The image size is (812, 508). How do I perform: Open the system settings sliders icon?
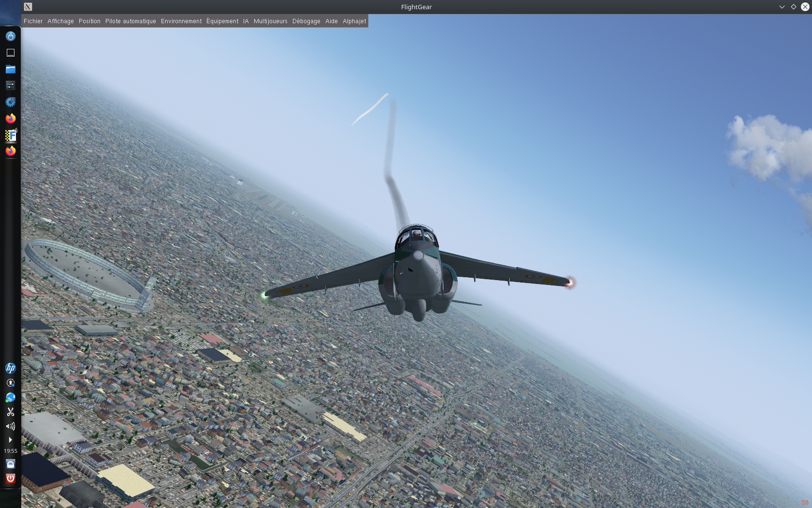click(x=10, y=86)
